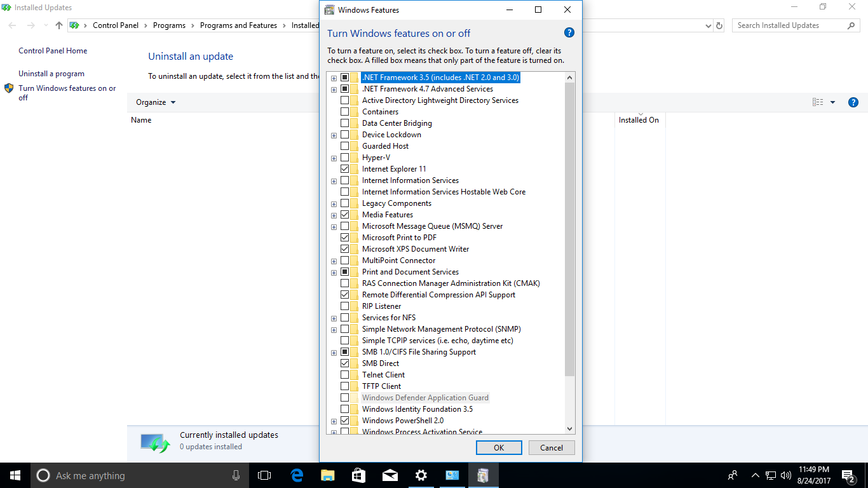Toggle Microsoft XPS Document Writer checkbox

pyautogui.click(x=345, y=249)
